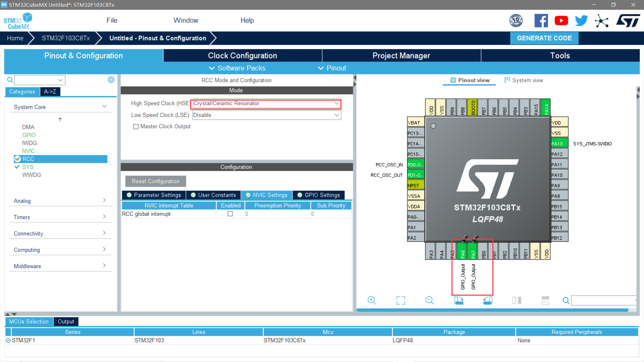Enable the Master Clock Output checkbox
Viewport: 644px width, 362px height.
[136, 126]
